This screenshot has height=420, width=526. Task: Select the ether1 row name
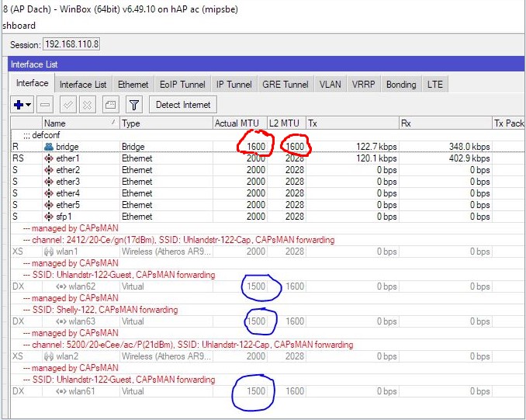tap(67, 158)
